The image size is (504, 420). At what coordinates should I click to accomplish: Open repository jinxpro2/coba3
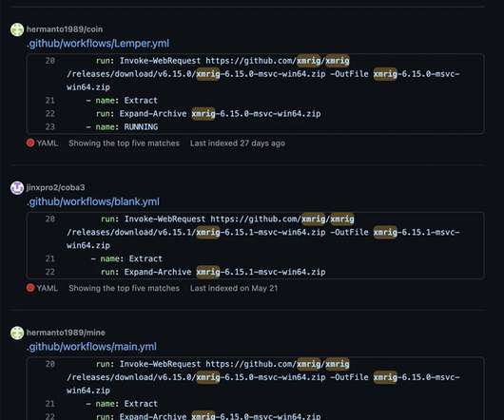pyautogui.click(x=55, y=187)
